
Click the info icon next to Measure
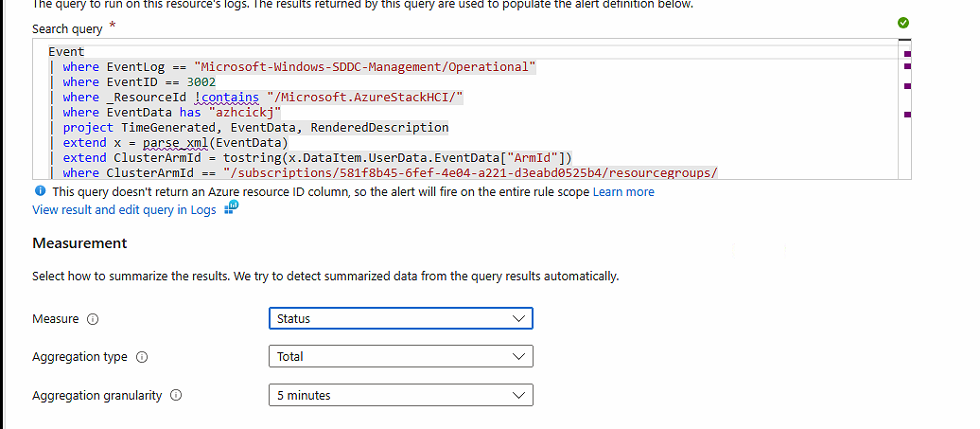tap(93, 319)
